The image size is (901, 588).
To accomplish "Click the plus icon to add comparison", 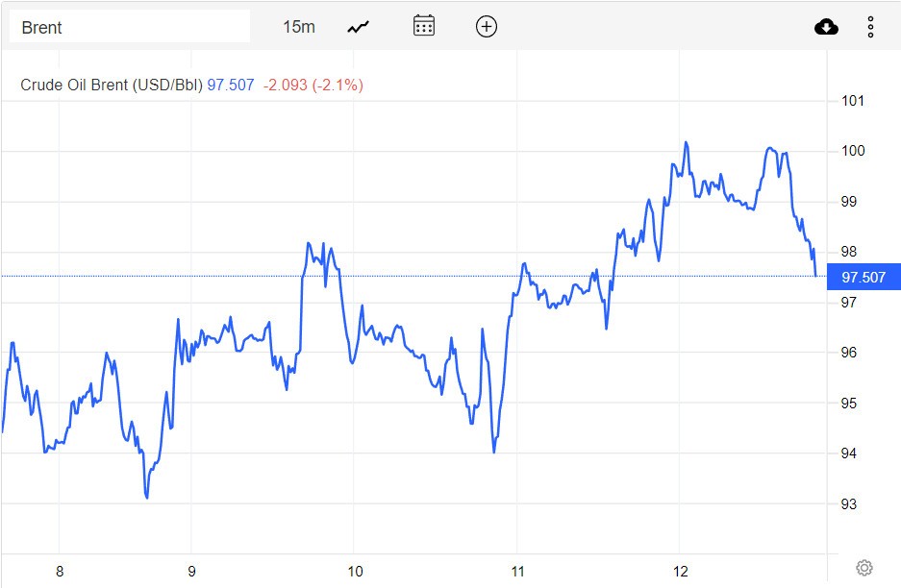I will (x=487, y=27).
